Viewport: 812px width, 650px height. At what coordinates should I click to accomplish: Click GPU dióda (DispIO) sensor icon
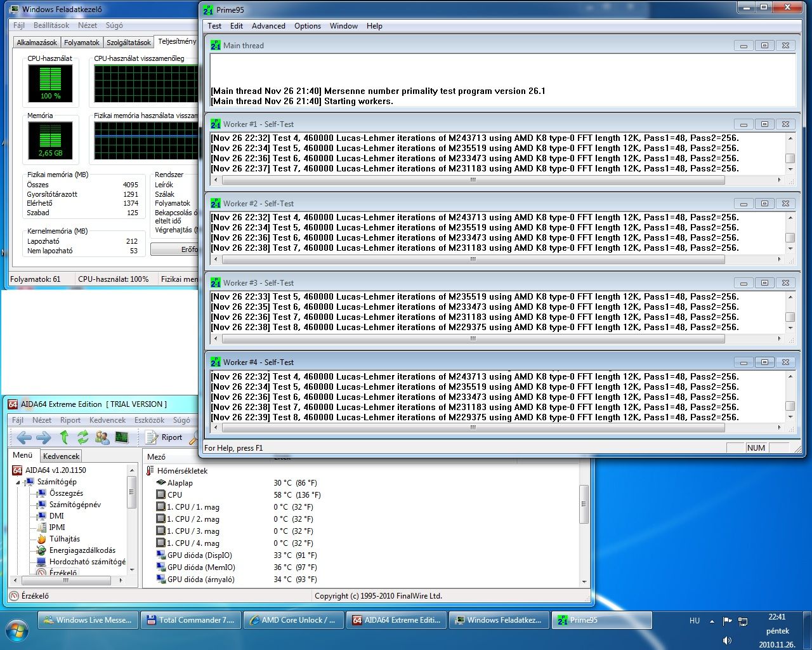161,555
